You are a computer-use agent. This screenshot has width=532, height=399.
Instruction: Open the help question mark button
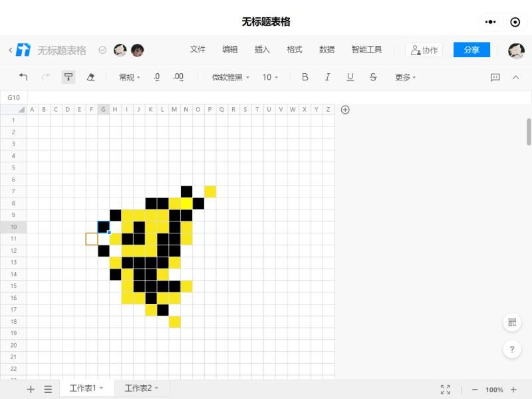click(512, 349)
